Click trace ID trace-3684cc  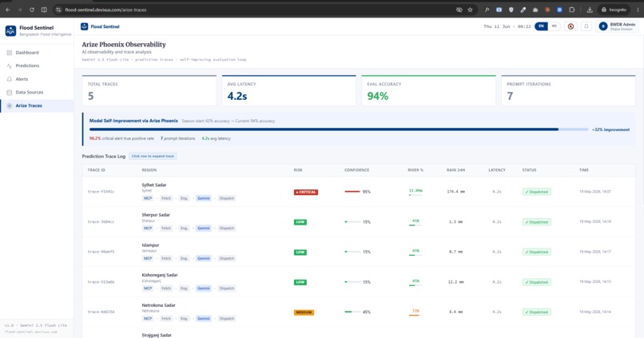point(101,222)
